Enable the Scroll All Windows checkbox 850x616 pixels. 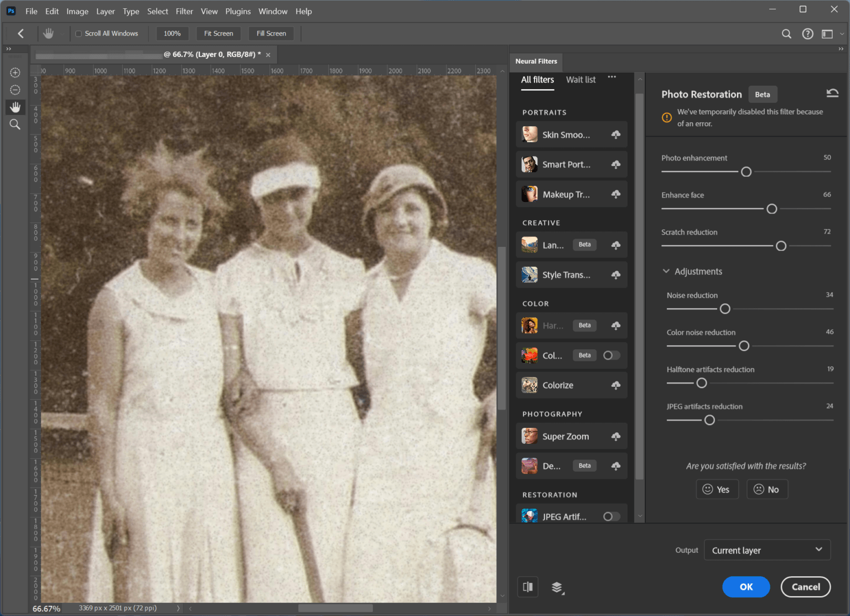[78, 33]
